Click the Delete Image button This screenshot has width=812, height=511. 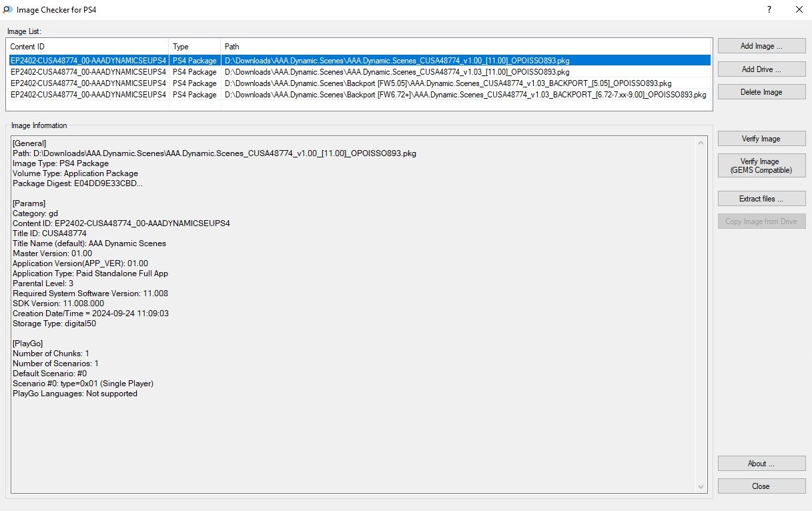761,92
